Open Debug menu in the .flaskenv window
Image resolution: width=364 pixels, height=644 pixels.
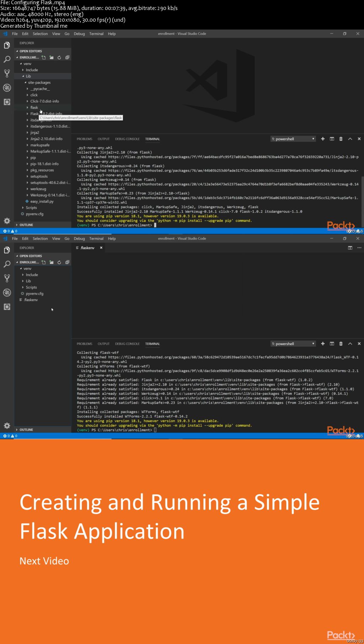point(79,239)
